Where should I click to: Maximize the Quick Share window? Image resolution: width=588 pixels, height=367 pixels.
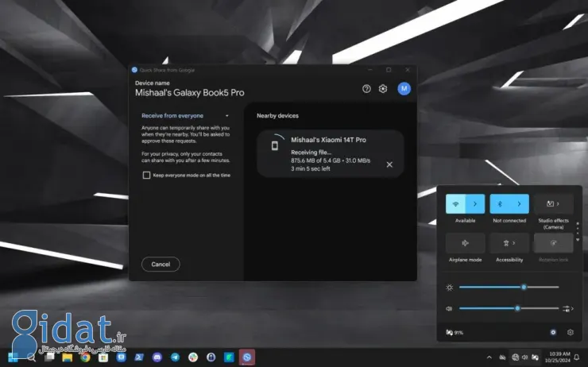[x=389, y=70]
